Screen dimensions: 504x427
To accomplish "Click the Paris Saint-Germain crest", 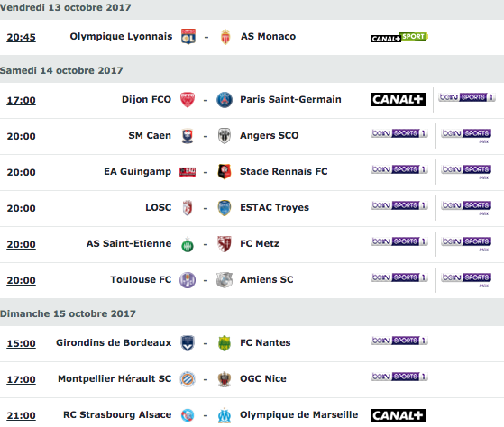I will tap(225, 100).
